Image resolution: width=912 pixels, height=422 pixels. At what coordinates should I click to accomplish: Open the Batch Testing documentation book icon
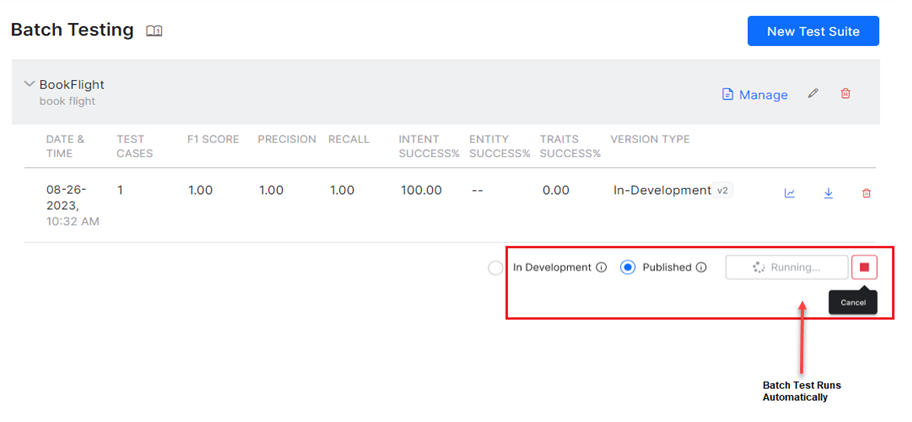(x=154, y=31)
